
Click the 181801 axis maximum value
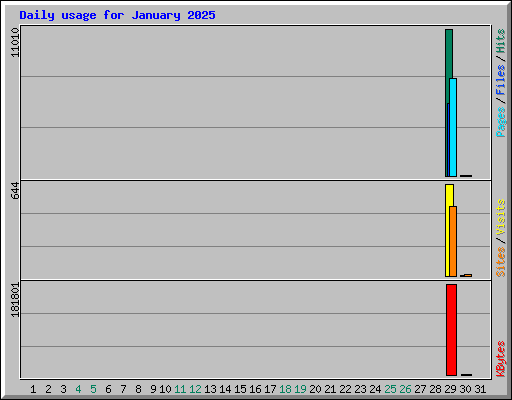coord(15,300)
